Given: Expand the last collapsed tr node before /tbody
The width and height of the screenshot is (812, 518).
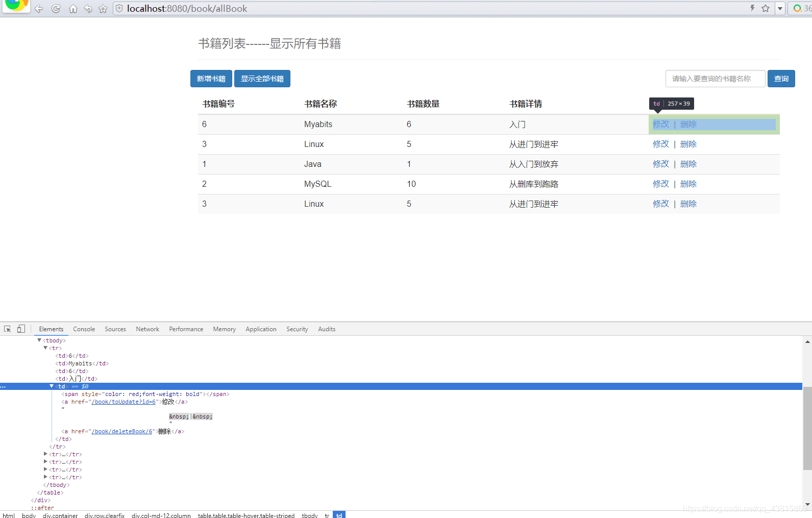Looking at the screenshot, I should coord(45,477).
